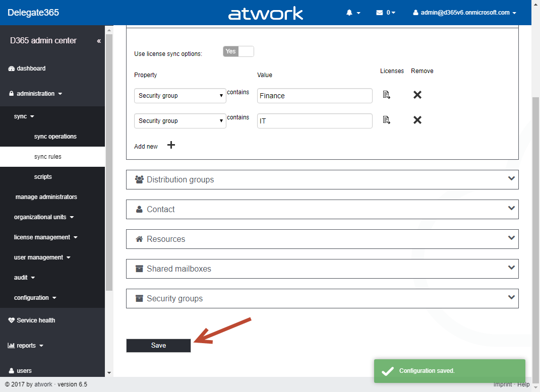The width and height of the screenshot is (540, 392).
Task: Expand the Shared mailboxes section
Action: tap(322, 269)
